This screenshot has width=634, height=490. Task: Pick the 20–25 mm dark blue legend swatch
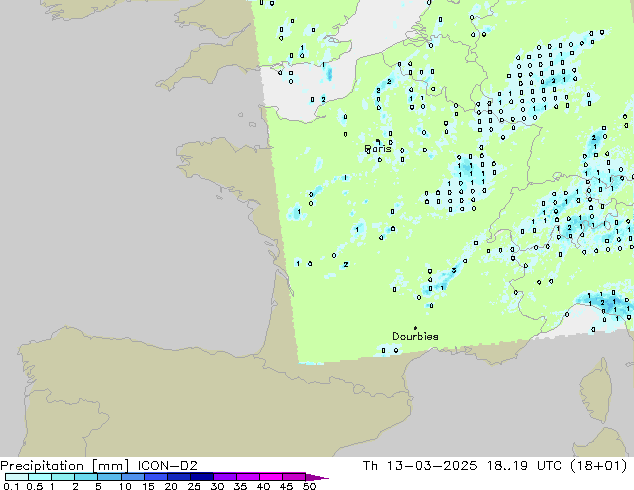tap(178, 477)
